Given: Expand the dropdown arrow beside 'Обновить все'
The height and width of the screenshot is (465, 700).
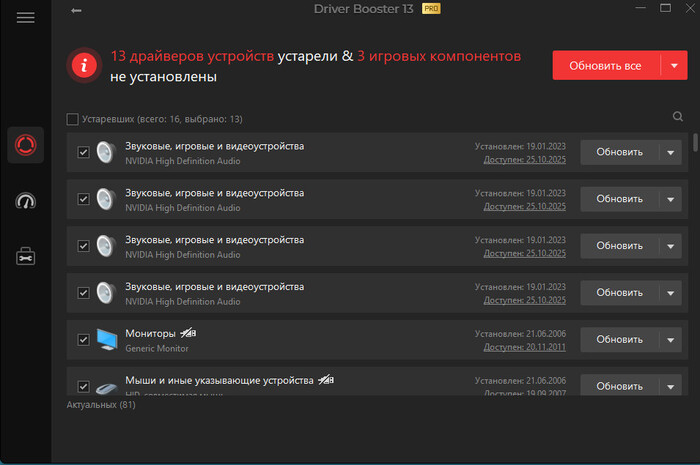Looking at the screenshot, I should point(674,66).
